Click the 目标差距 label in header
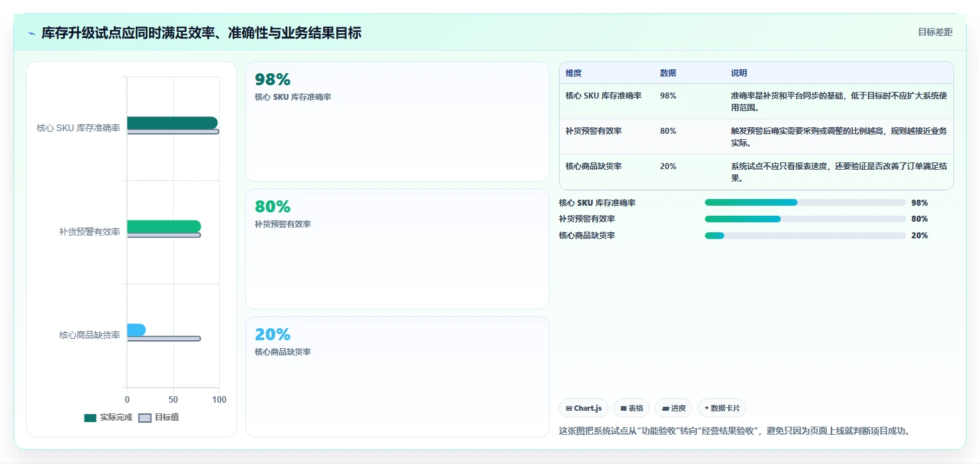Image resolution: width=980 pixels, height=464 pixels. tap(935, 32)
